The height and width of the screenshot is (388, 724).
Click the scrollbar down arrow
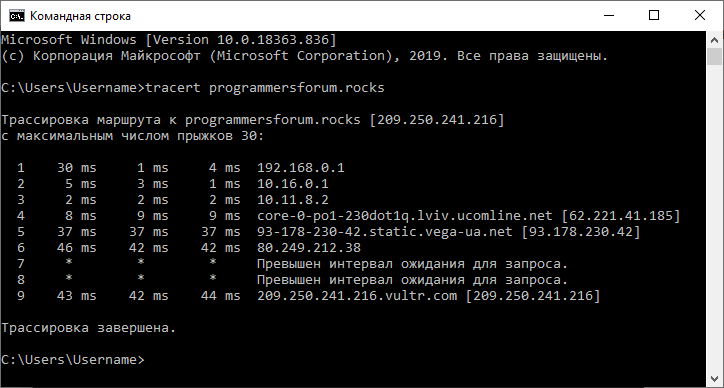[x=714, y=379]
